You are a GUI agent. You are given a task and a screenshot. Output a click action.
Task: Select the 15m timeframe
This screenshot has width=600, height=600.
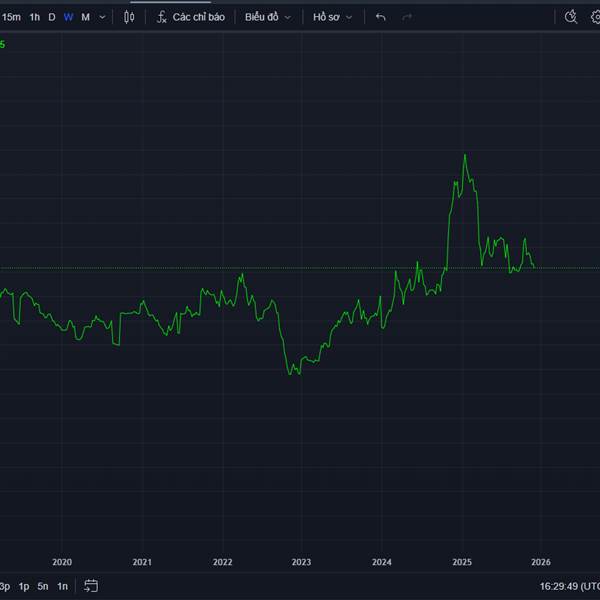tap(11, 17)
